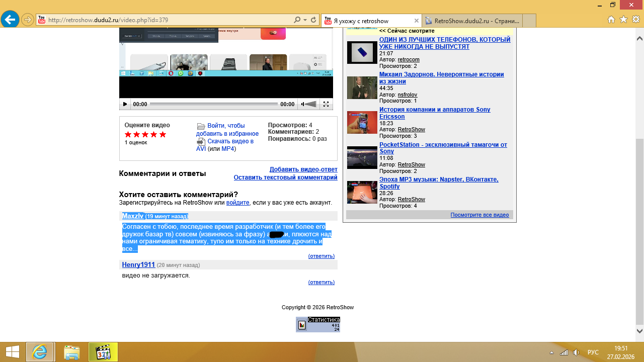
Task: Open Sony Ericsson history video thumbnail
Action: pos(362,122)
